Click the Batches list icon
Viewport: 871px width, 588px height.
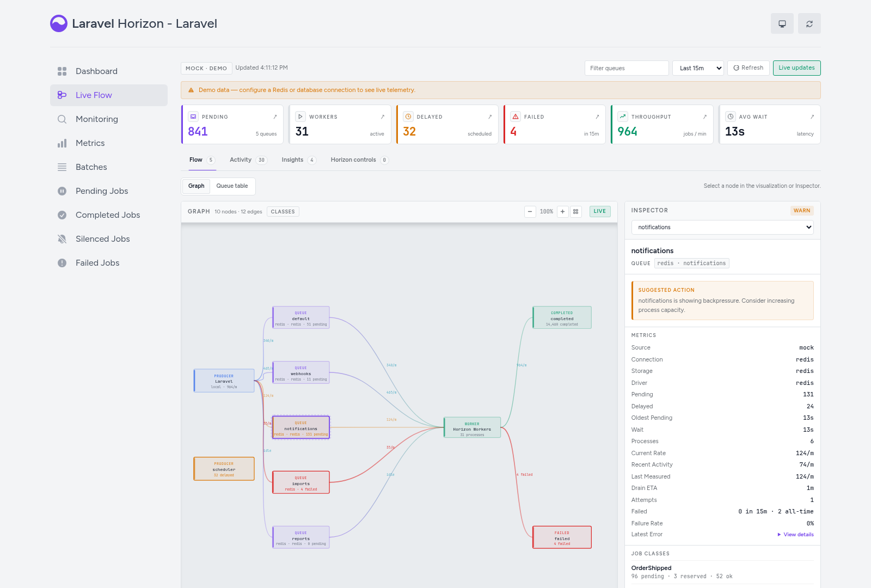point(62,167)
